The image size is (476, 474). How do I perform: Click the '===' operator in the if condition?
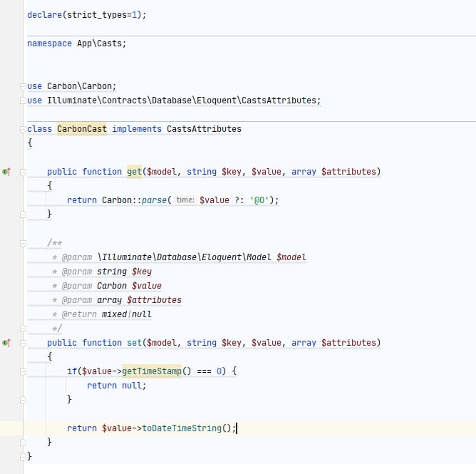pos(204,371)
